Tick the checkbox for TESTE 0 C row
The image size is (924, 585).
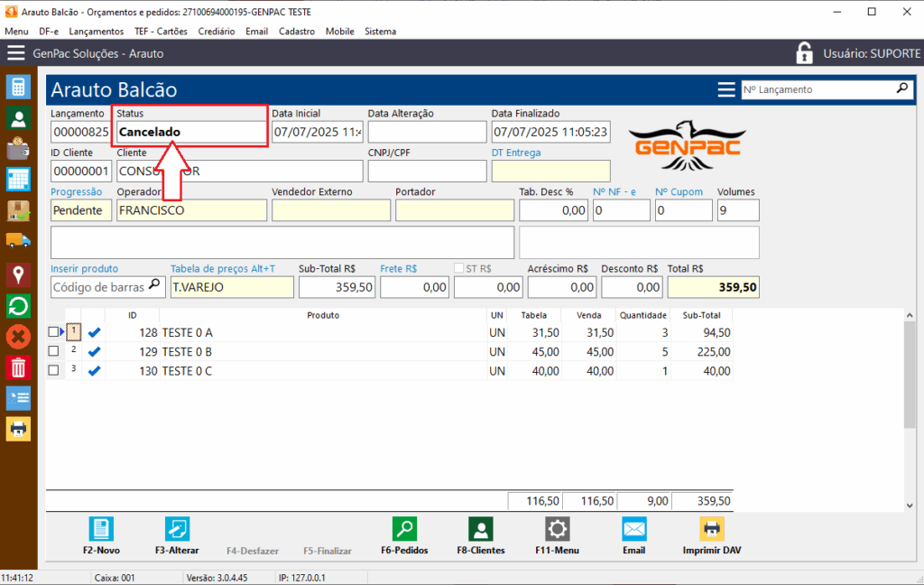tap(53, 370)
